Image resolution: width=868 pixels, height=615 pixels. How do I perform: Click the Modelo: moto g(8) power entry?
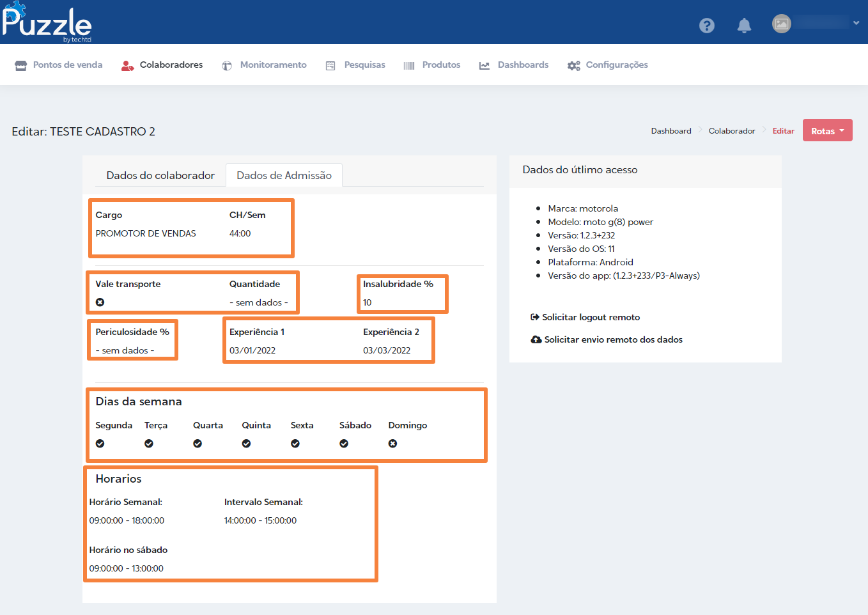click(x=601, y=222)
